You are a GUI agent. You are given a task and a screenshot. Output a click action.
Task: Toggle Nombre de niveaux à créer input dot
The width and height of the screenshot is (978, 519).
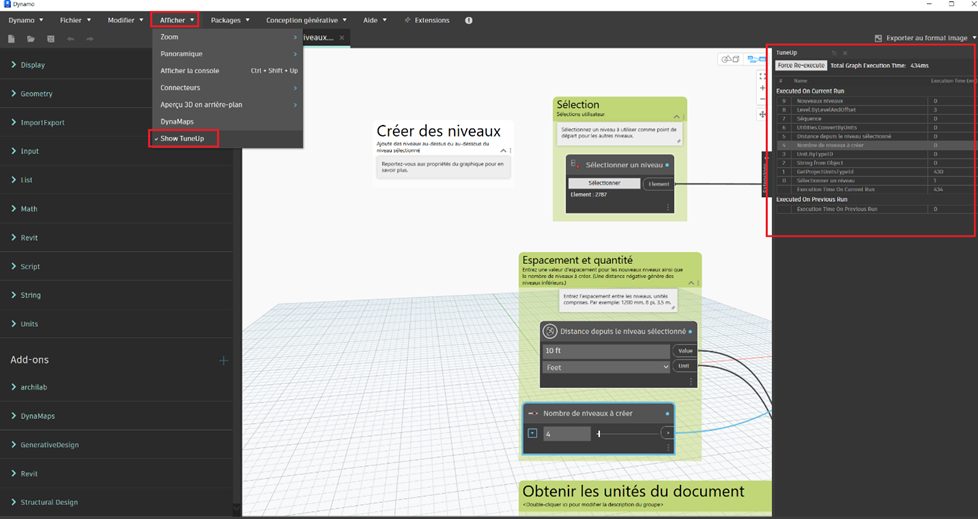point(667,414)
